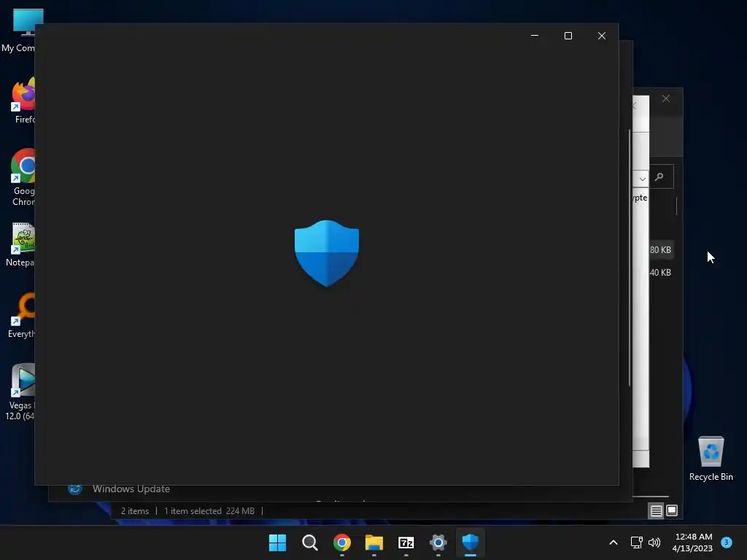747x560 pixels.
Task: Open Google Chrome from the taskbar
Action: [x=342, y=542]
